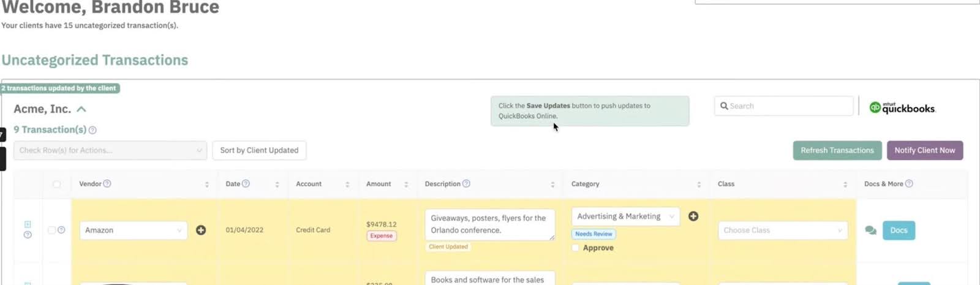
Task: Open the comments chat bubble icon
Action: tap(870, 230)
